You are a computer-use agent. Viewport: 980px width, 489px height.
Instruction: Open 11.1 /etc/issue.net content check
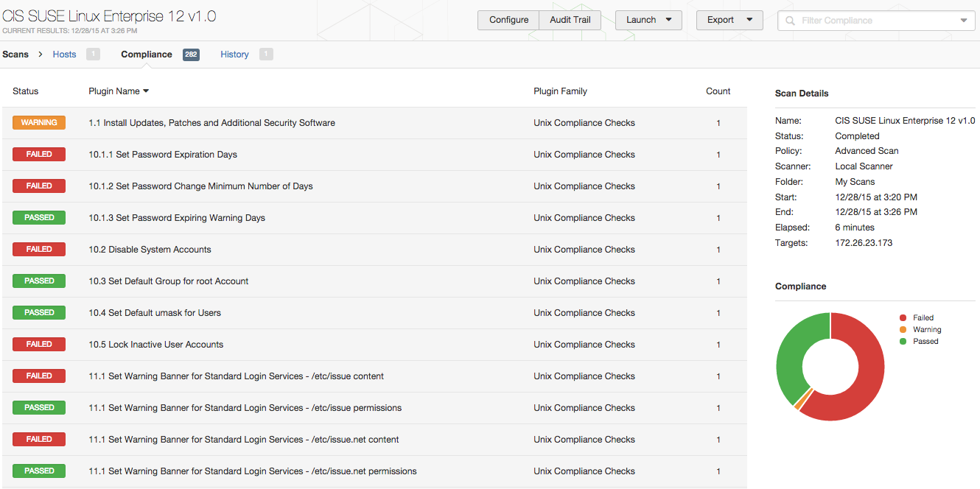click(374, 440)
